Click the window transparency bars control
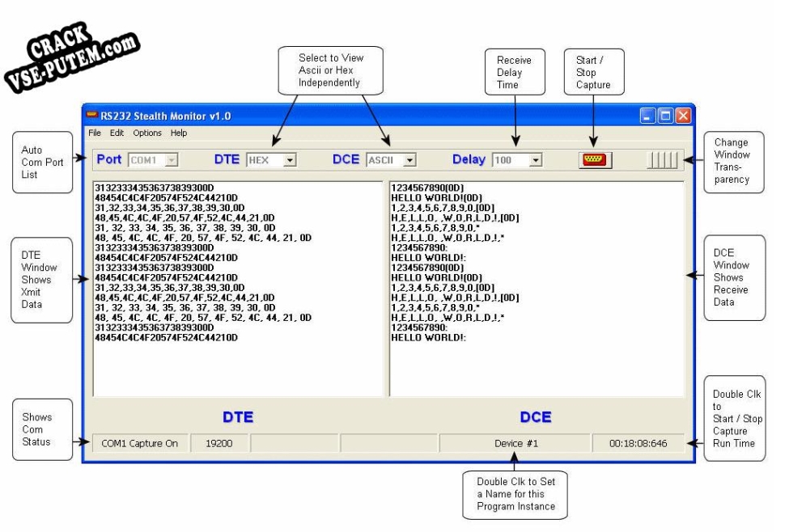789x532 pixels. pos(662,160)
